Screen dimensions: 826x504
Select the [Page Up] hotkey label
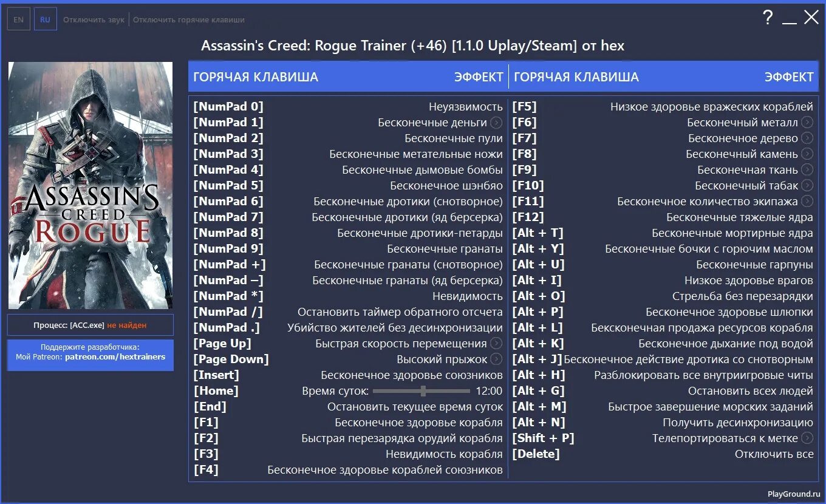point(222,344)
